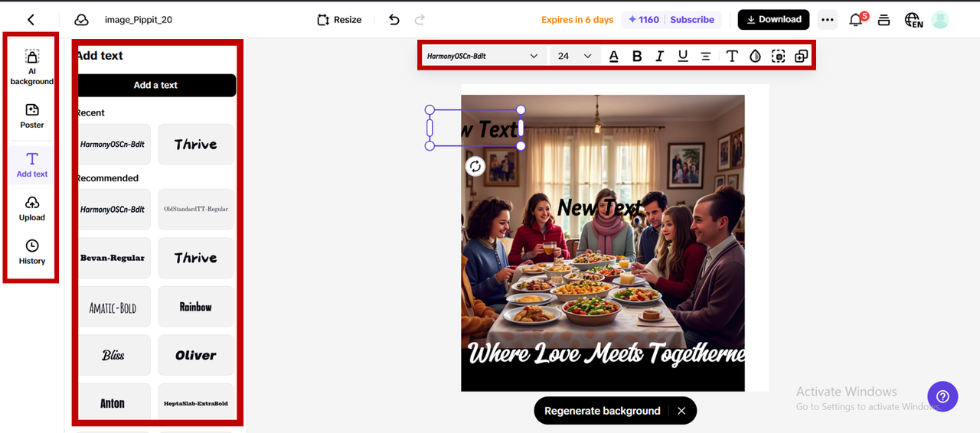
Task: Select Recent Thrive font preset
Action: pyautogui.click(x=196, y=144)
